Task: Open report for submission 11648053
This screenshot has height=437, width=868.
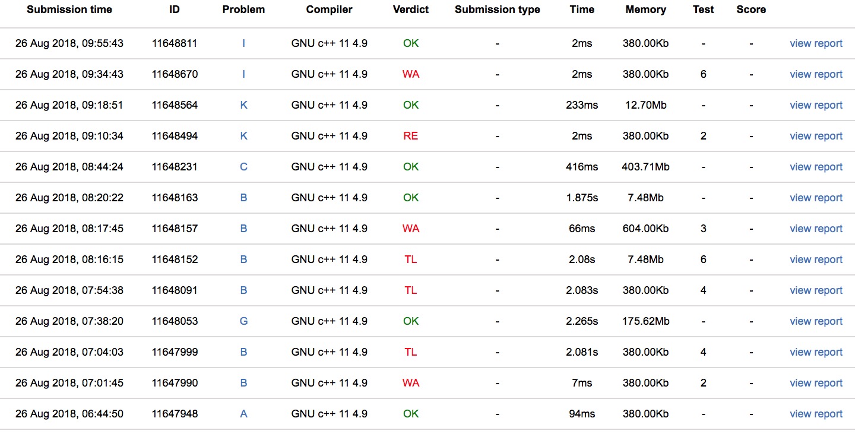Action: [816, 321]
